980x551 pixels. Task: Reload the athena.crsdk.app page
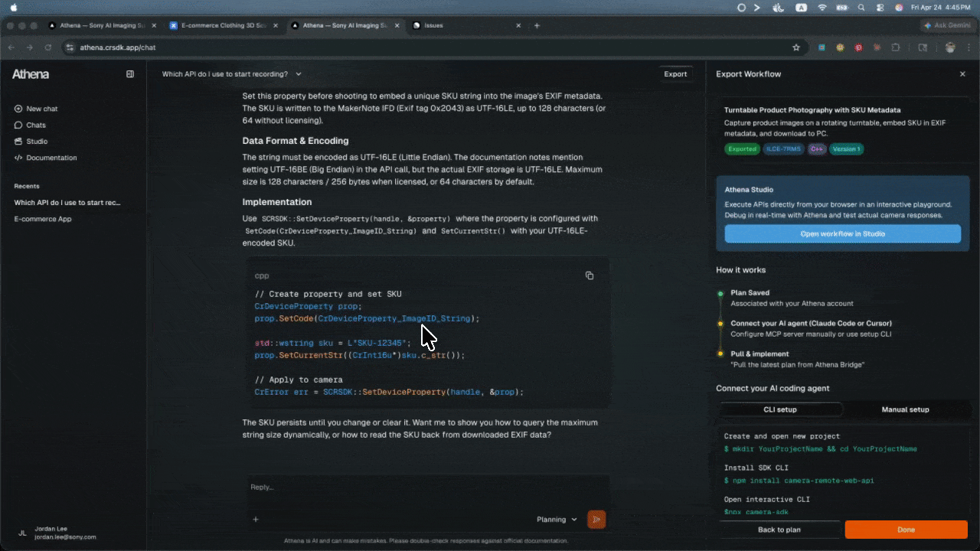pos(48,47)
